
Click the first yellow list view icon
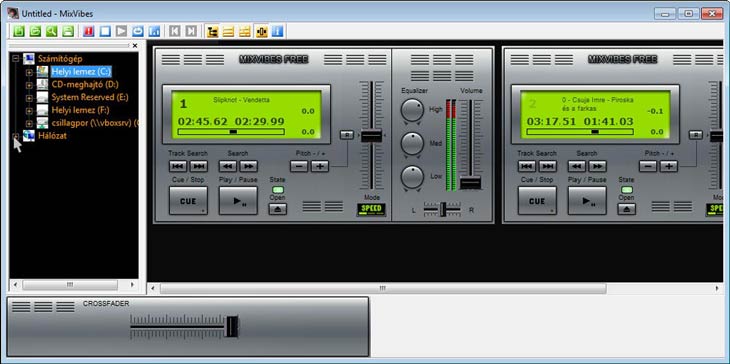228,31
